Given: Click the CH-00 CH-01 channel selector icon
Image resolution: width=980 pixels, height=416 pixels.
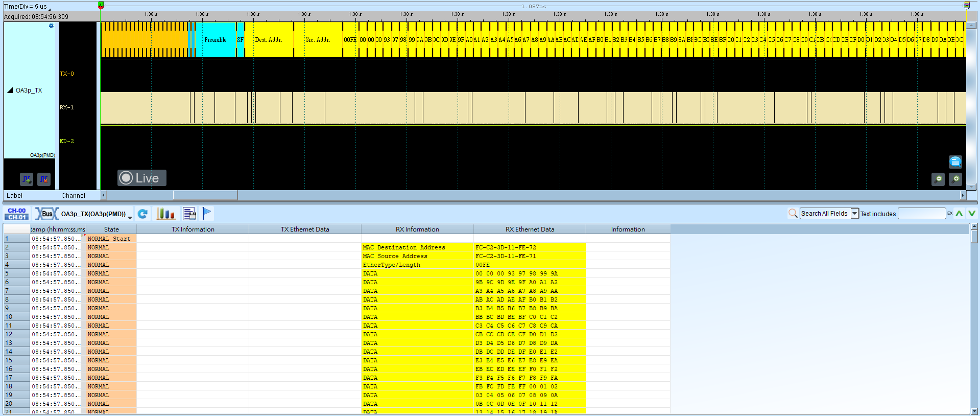Looking at the screenshot, I should click(17, 214).
